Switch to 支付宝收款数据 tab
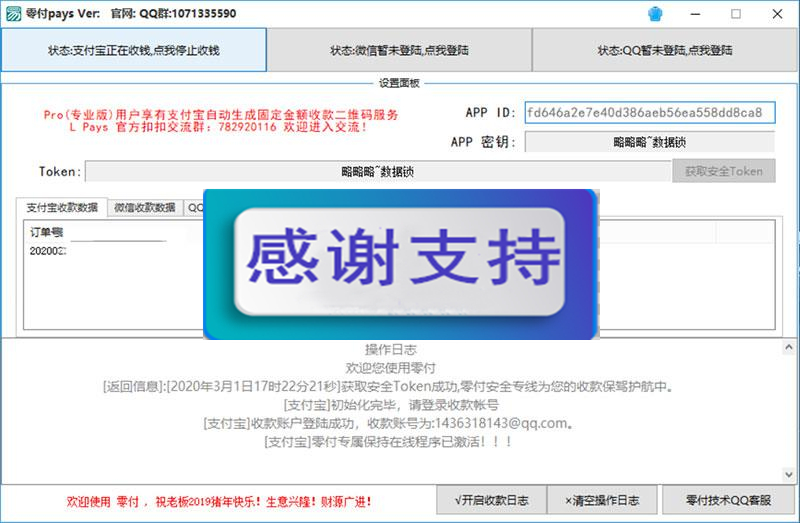800x523 pixels. [62, 207]
